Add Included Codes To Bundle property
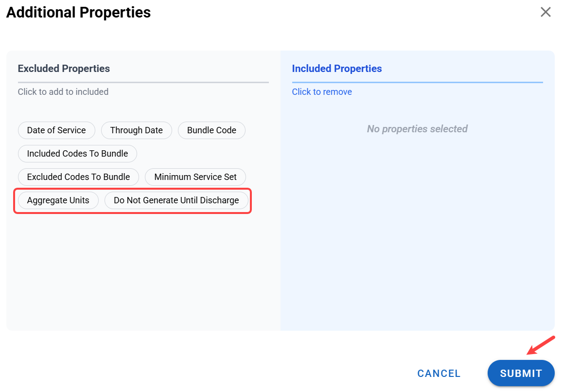The height and width of the screenshot is (392, 563). 77,154
